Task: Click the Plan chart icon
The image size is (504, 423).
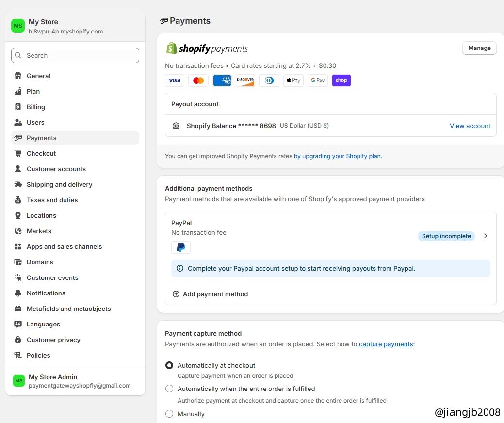Action: tap(18, 91)
